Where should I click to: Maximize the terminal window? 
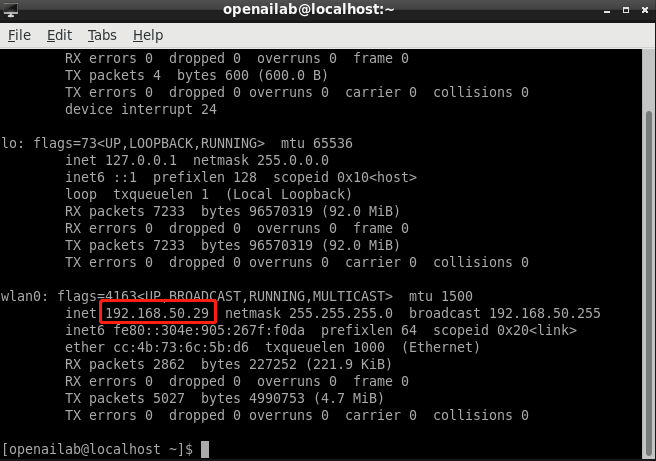[x=626, y=10]
